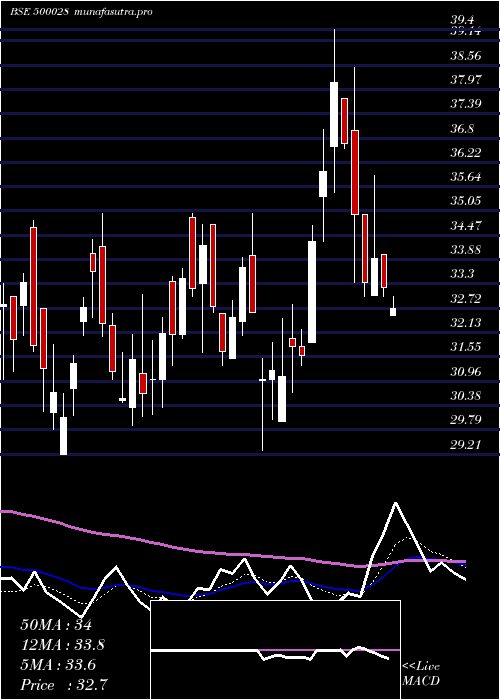Click the 32.13 price axis value

pos(465,322)
